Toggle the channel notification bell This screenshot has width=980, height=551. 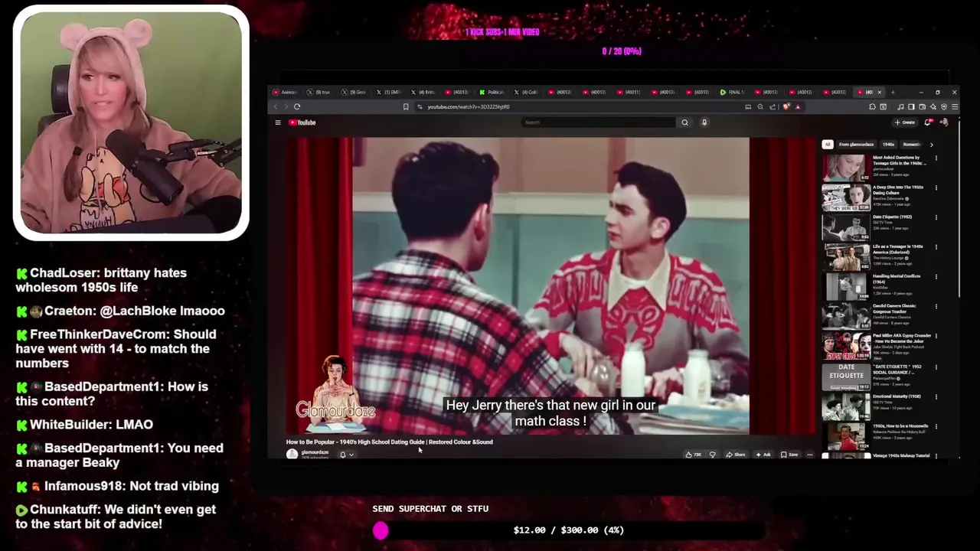point(343,455)
